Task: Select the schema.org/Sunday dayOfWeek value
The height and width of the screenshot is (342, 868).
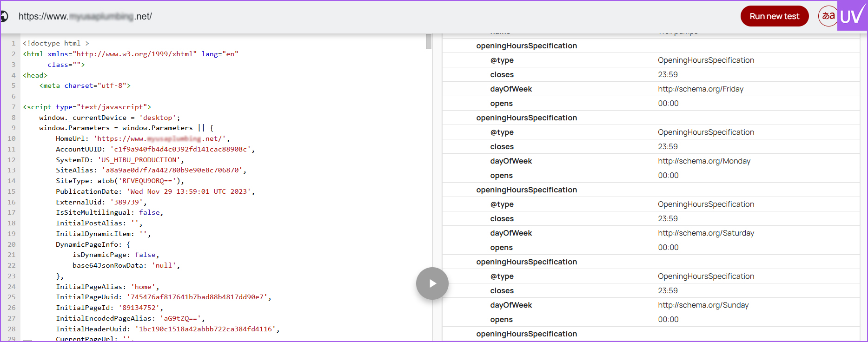Action: 703,305
